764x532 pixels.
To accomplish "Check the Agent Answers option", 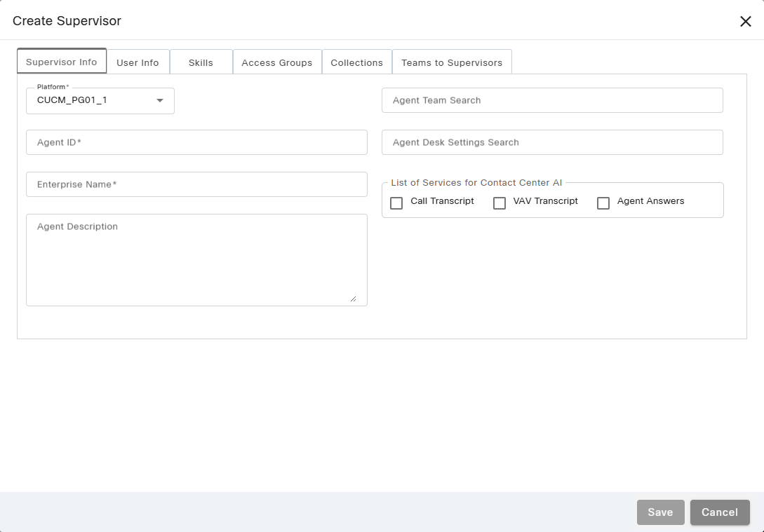I will (x=603, y=203).
